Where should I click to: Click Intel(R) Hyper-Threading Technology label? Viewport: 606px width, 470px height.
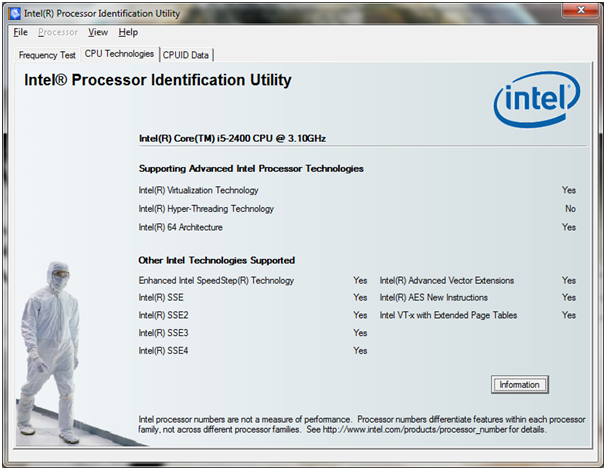(x=206, y=209)
